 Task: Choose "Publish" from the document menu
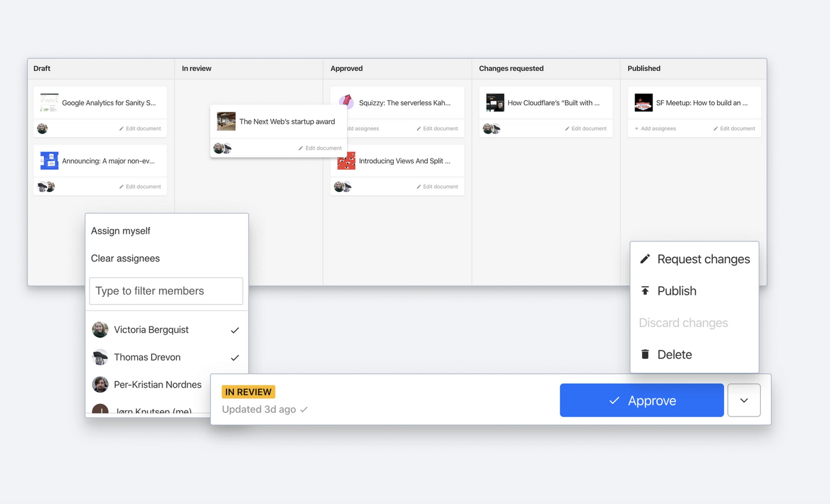676,291
